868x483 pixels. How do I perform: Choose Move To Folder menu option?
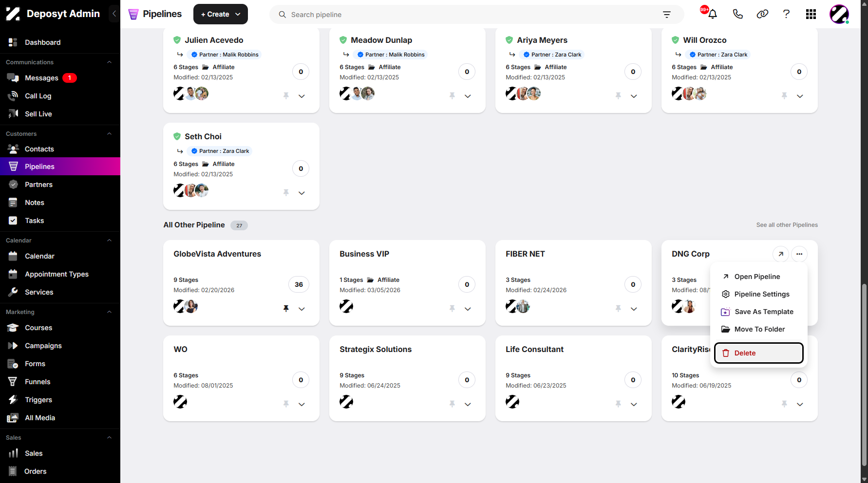[x=759, y=329]
